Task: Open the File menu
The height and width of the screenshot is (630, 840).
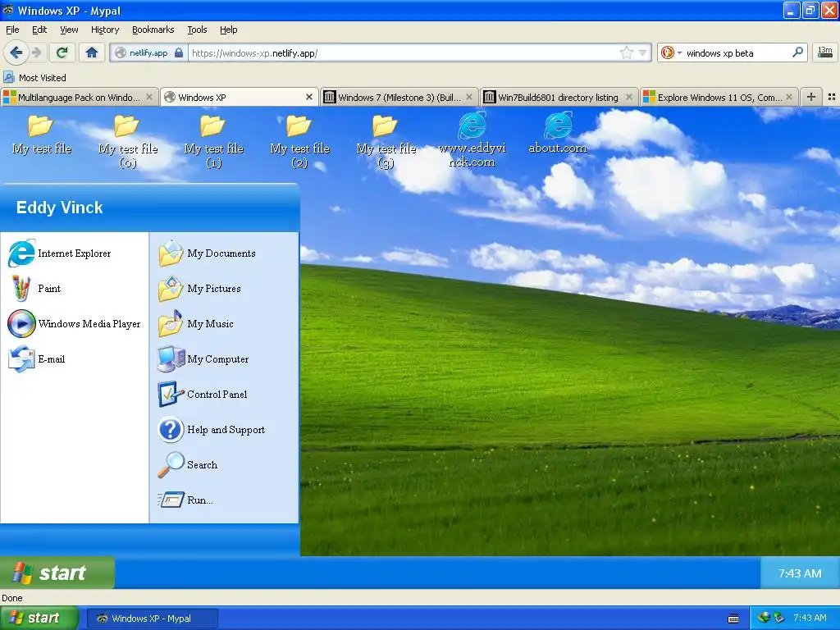Action: (x=12, y=30)
